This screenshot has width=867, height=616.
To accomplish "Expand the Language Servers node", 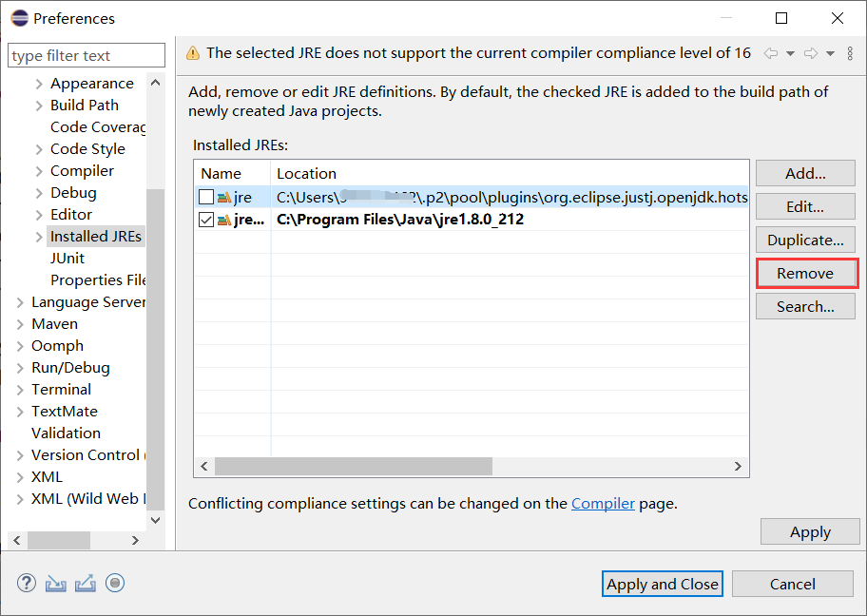I will pos(20,302).
